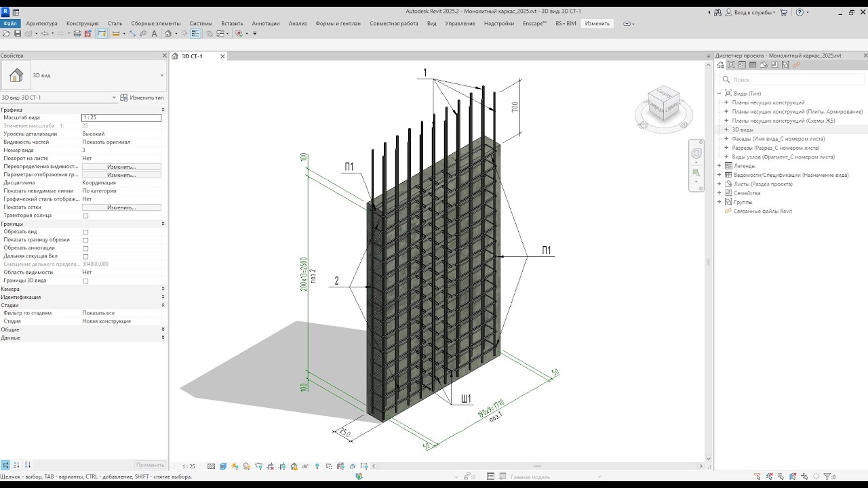868x488 pixels.
Task: Expand the Ведомости/Спецификации tree node
Action: (x=719, y=175)
